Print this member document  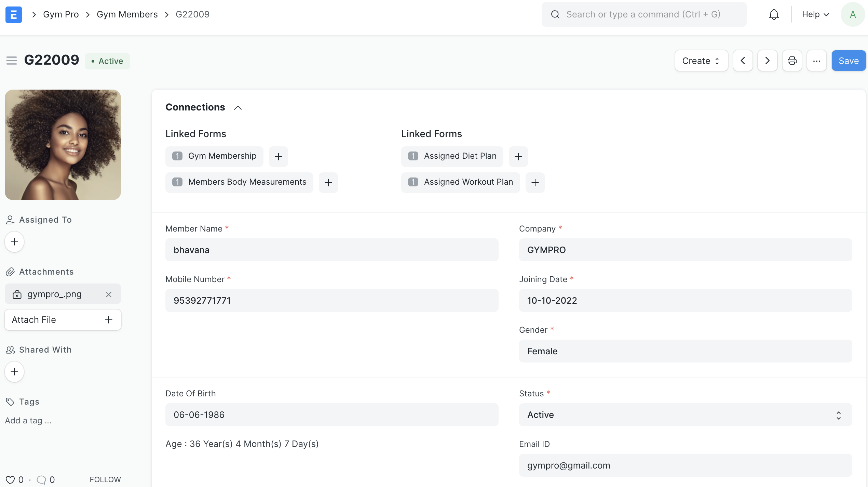click(x=792, y=61)
